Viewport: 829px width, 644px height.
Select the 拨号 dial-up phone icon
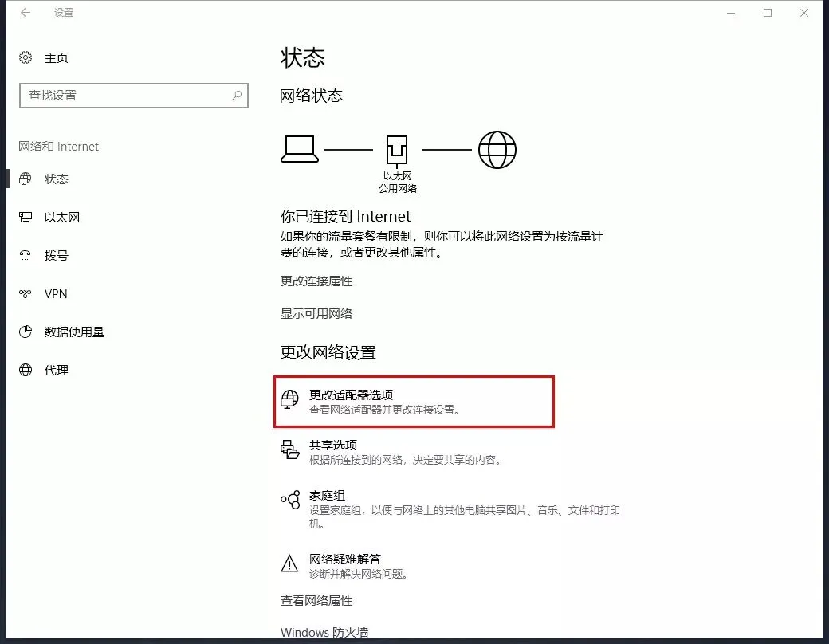coord(25,255)
